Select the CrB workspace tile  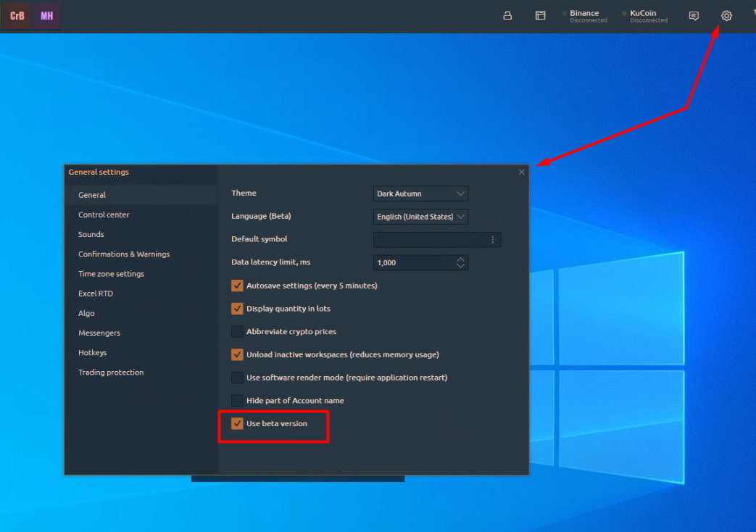pos(17,15)
